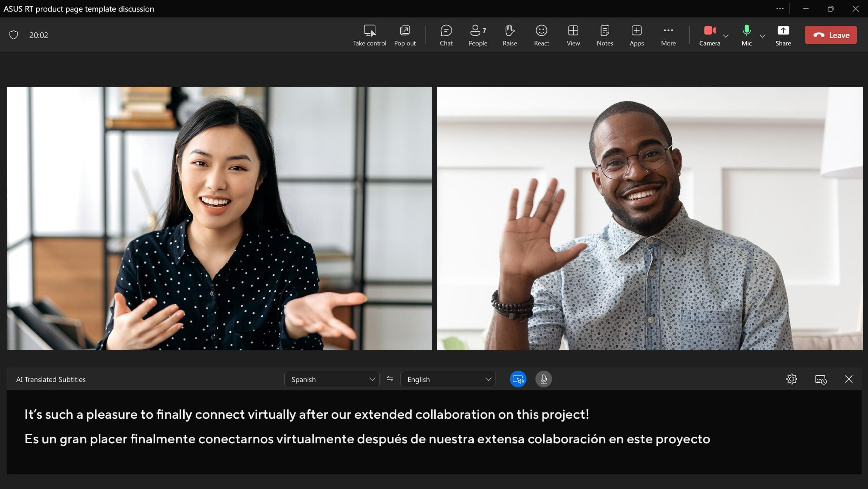Click Take control icon
The image size is (868, 489).
pyautogui.click(x=369, y=35)
